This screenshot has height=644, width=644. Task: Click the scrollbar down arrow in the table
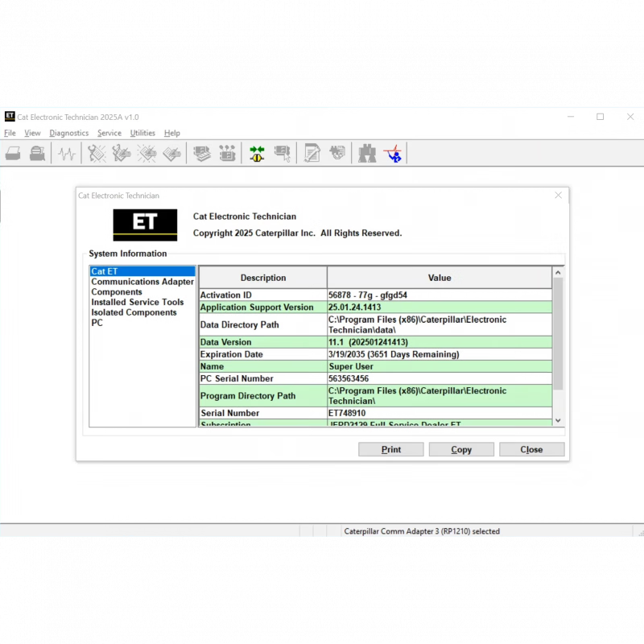click(x=558, y=420)
